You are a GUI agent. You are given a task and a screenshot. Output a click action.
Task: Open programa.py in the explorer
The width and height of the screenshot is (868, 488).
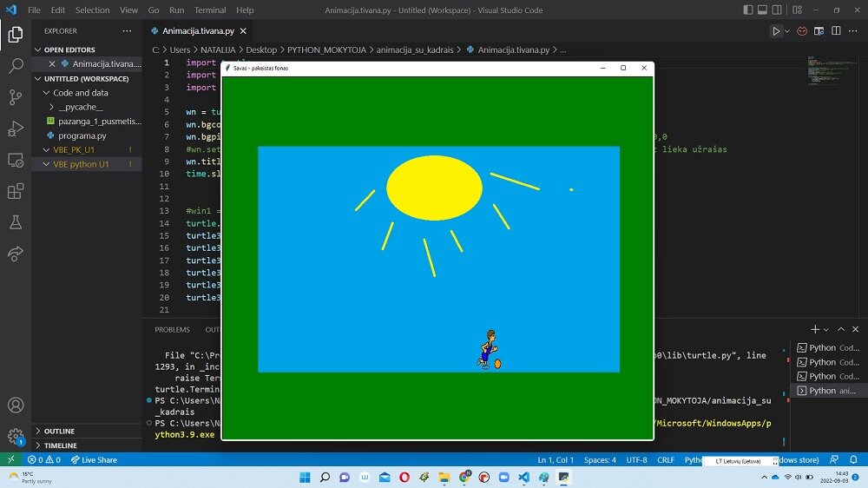(x=82, y=135)
